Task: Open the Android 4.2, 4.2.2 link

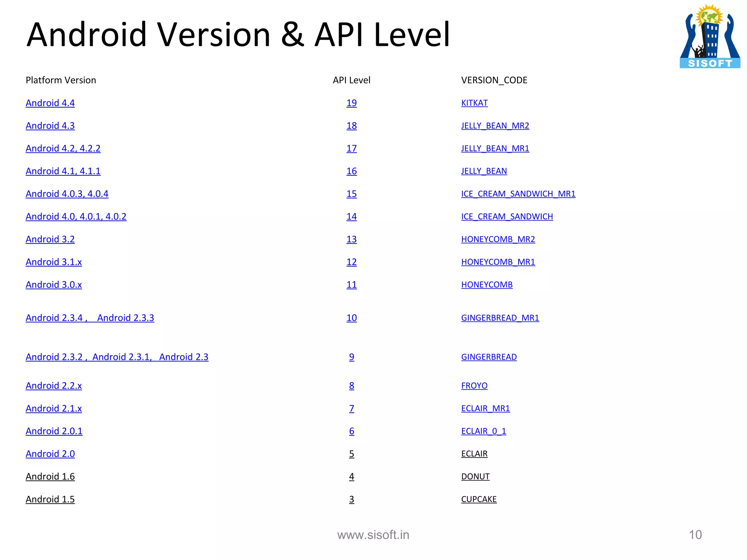Action: pos(63,148)
